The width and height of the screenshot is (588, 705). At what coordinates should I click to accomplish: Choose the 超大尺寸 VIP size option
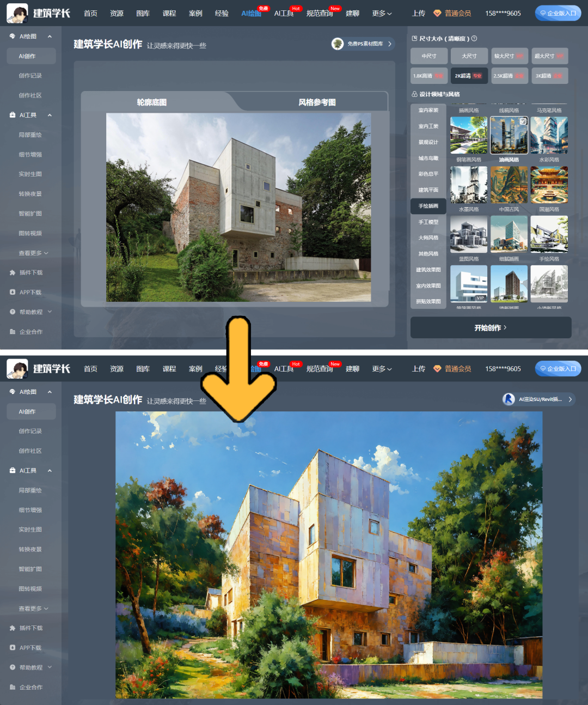[x=550, y=56]
